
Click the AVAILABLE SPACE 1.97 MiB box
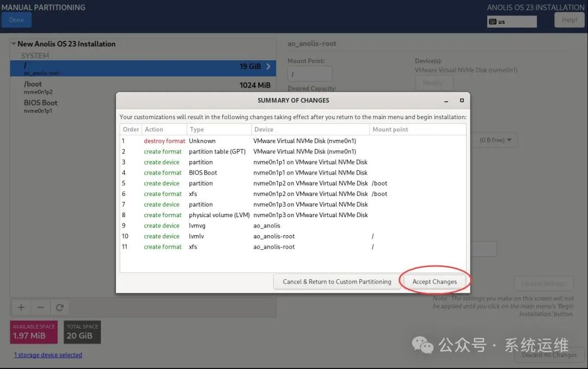point(34,332)
